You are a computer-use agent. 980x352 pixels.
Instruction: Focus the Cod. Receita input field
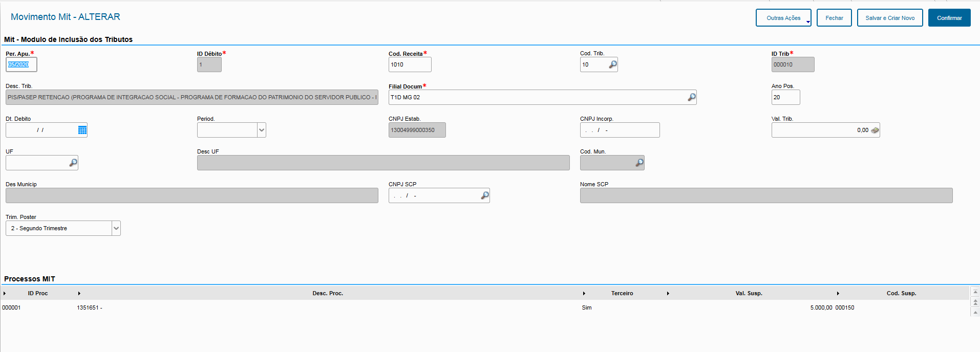click(409, 64)
